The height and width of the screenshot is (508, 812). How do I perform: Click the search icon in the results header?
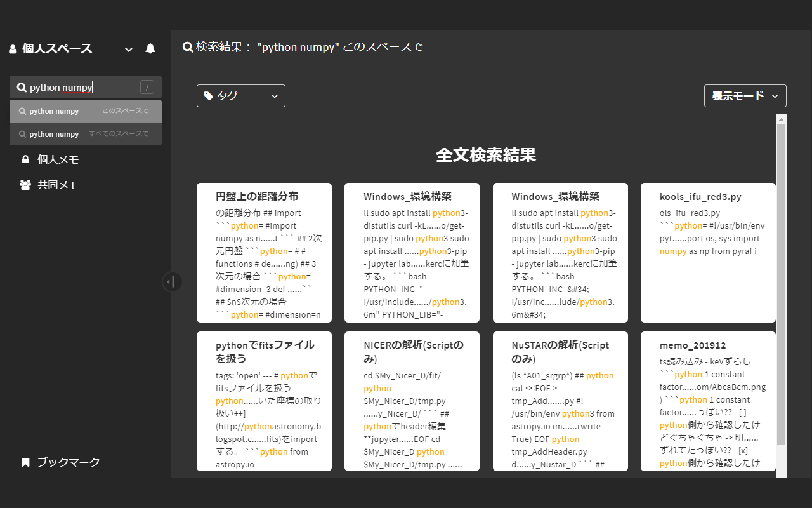click(188, 47)
